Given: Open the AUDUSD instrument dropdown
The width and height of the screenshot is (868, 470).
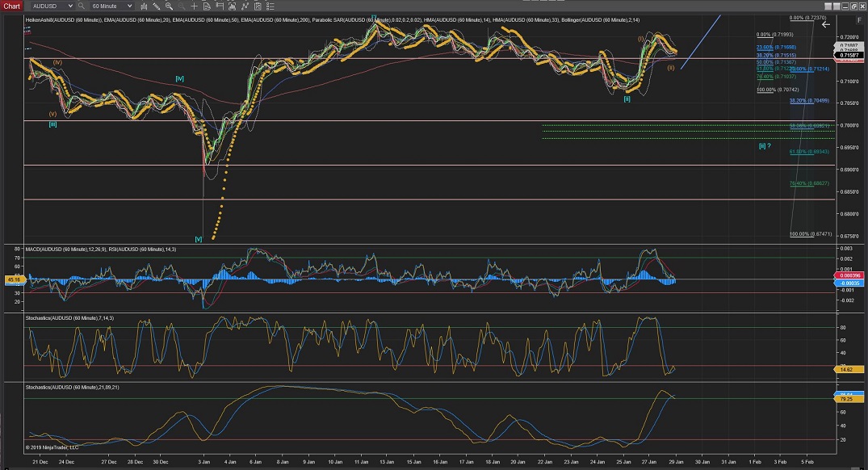Looking at the screenshot, I should (52, 6).
